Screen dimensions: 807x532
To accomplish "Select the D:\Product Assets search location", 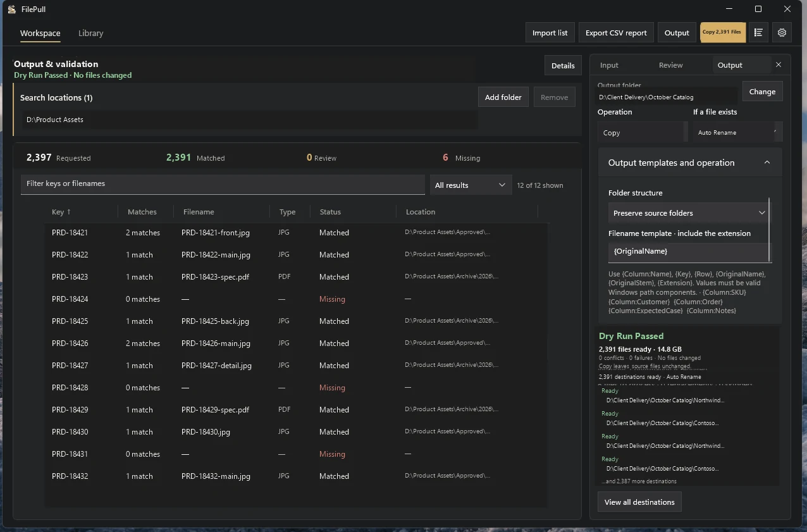I will [250, 120].
